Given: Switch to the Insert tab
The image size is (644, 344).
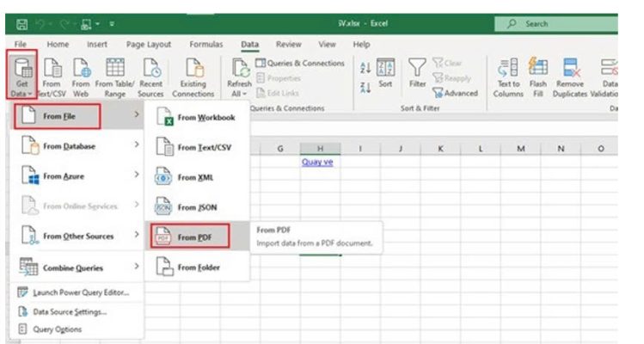Looking at the screenshot, I should (97, 45).
